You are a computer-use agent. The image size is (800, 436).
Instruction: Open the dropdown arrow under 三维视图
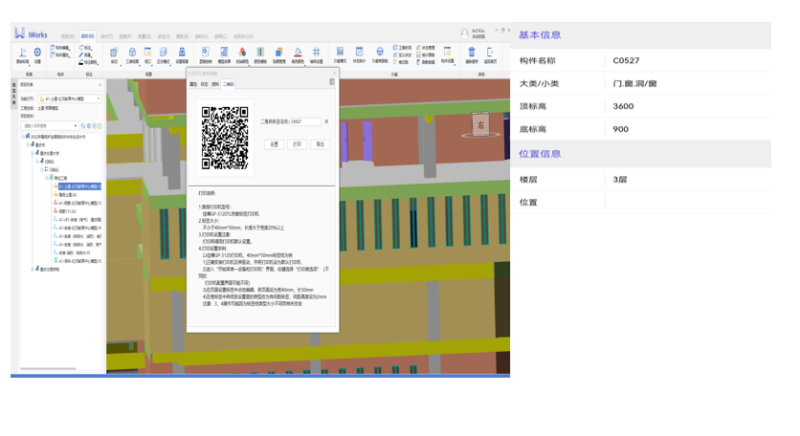tap(139, 64)
